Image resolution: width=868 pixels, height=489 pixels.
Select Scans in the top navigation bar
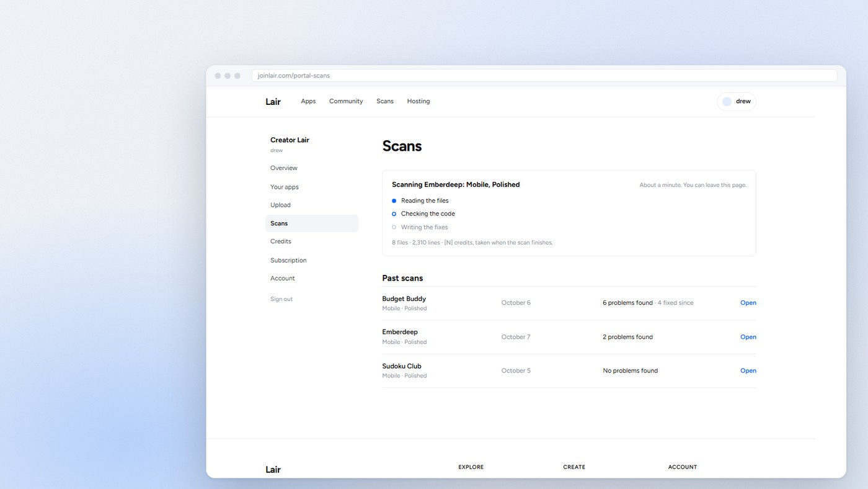tap(385, 101)
